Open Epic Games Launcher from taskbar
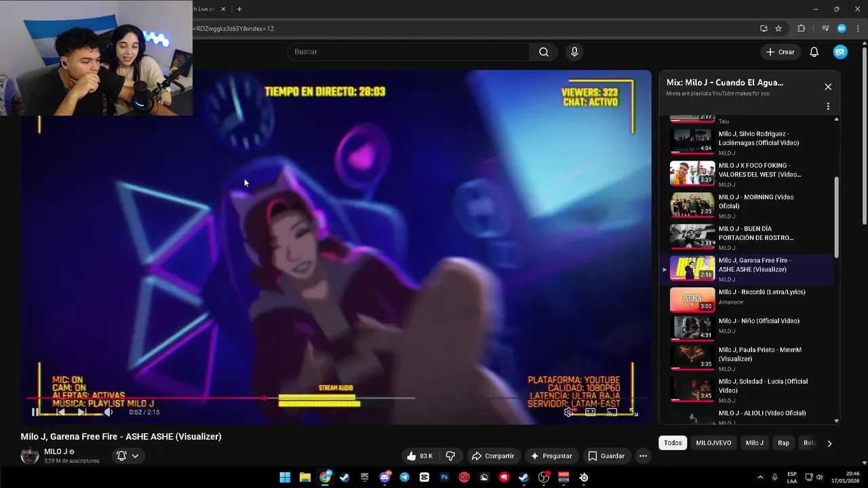This screenshot has height=488, width=868. coord(365,477)
